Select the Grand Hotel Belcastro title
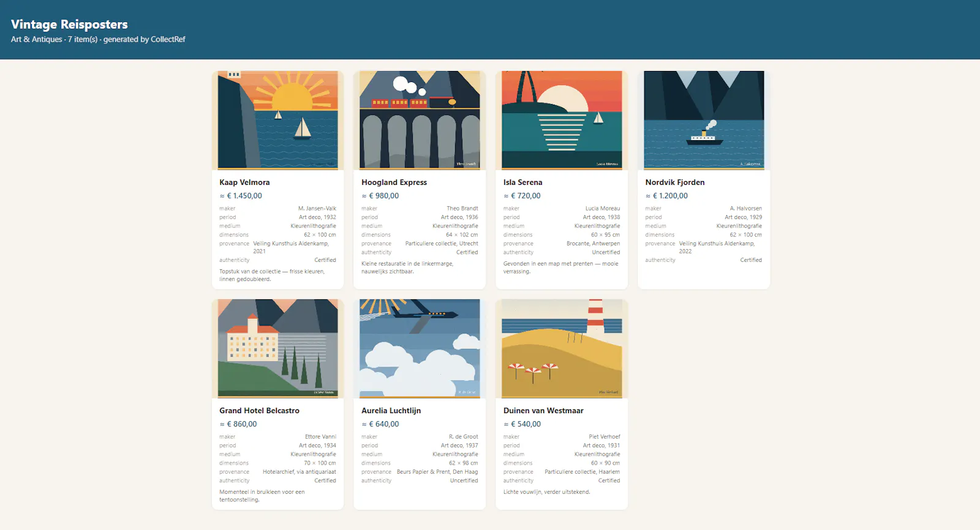The height and width of the screenshot is (530, 980). pyautogui.click(x=259, y=411)
